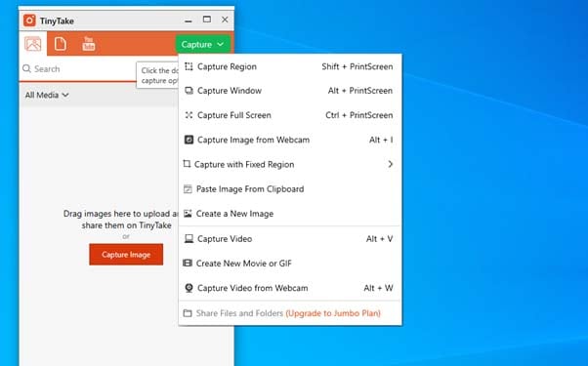Click the webcam image capture icon
The image size is (588, 366).
tap(189, 140)
